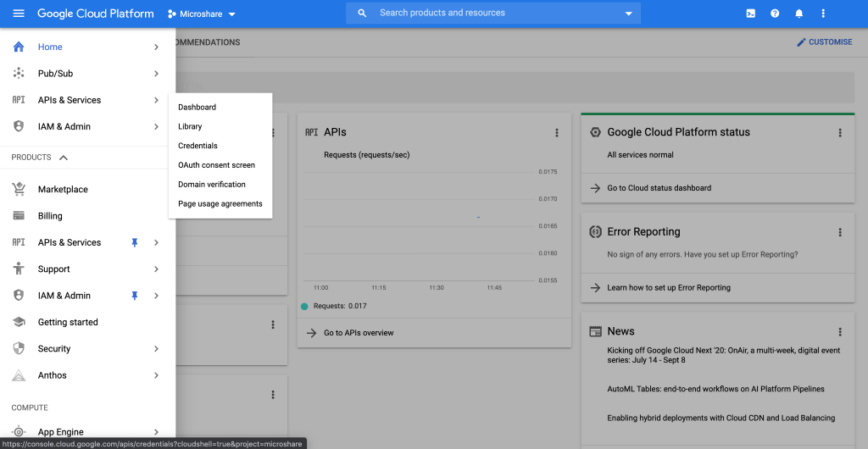This screenshot has height=449, width=868.
Task: Click the search products and resources field
Action: (492, 14)
